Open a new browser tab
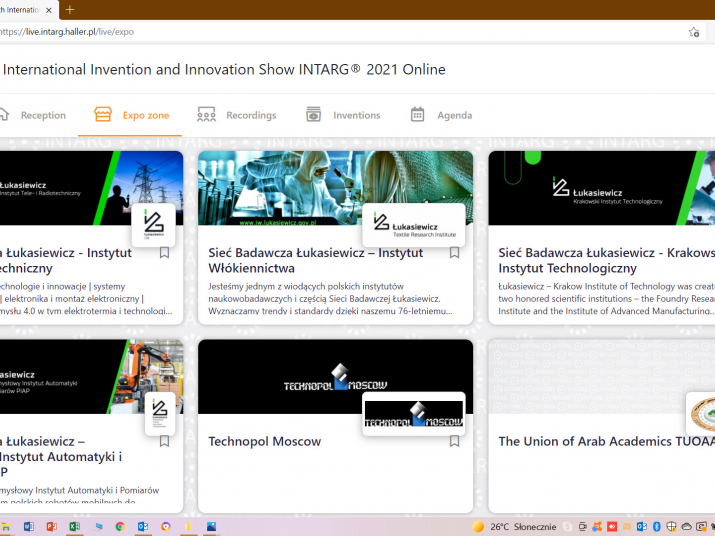 (70, 10)
